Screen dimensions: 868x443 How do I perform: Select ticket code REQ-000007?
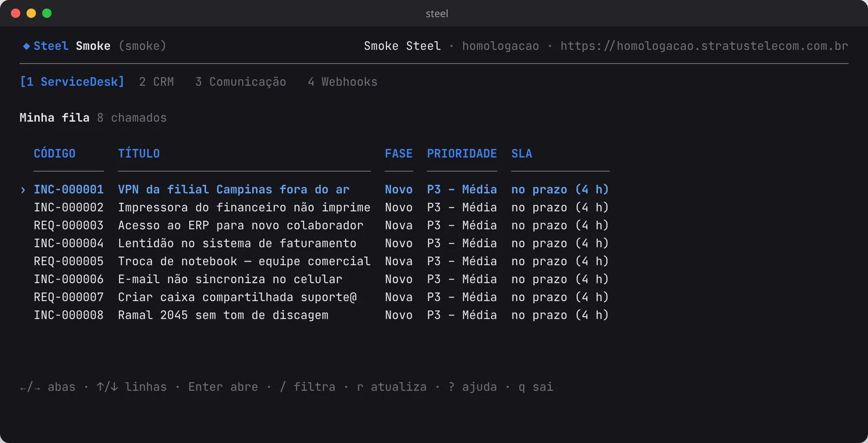(68, 297)
